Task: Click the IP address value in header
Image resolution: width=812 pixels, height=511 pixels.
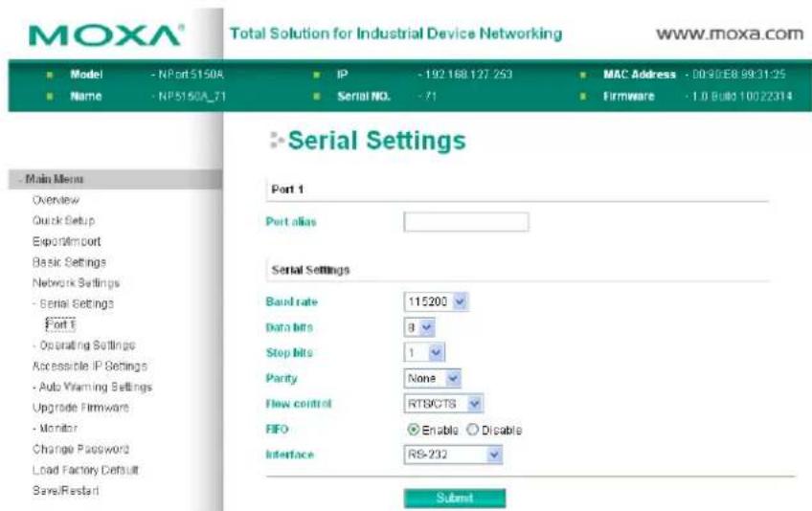Action: [x=467, y=75]
